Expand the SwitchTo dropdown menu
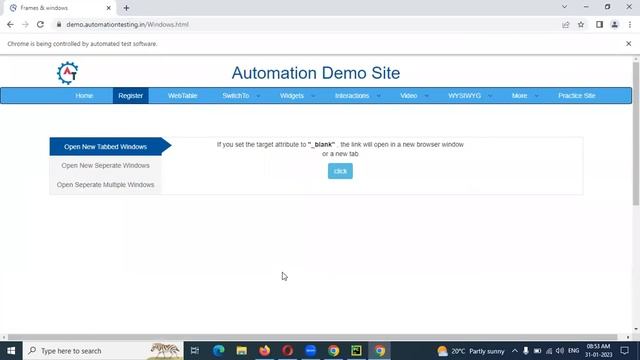Viewport: 640px width, 360px height. coord(241,96)
